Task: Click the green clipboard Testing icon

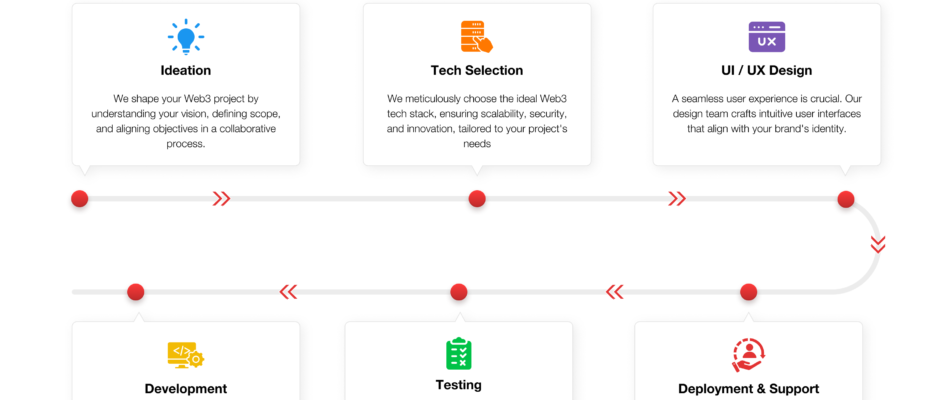Action: pyautogui.click(x=459, y=353)
